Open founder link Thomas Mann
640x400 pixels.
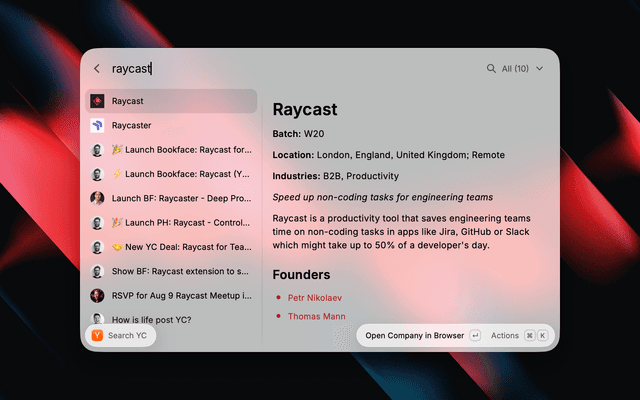click(316, 316)
